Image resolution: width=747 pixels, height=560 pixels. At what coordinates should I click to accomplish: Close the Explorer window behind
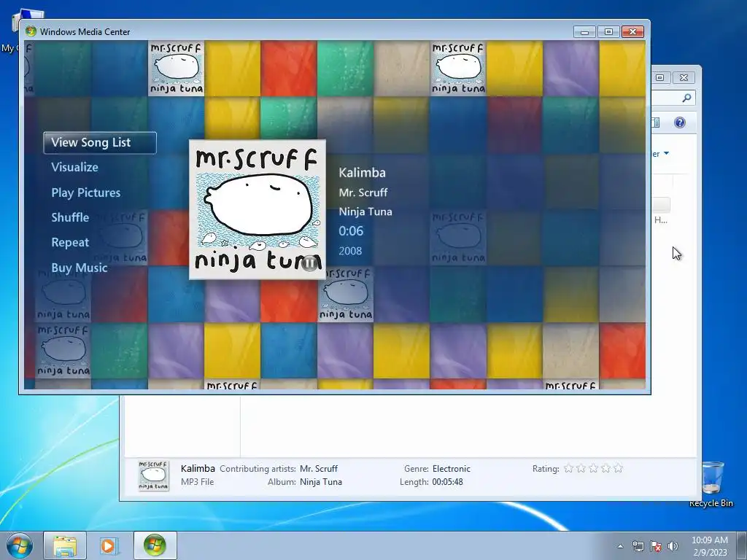(684, 77)
